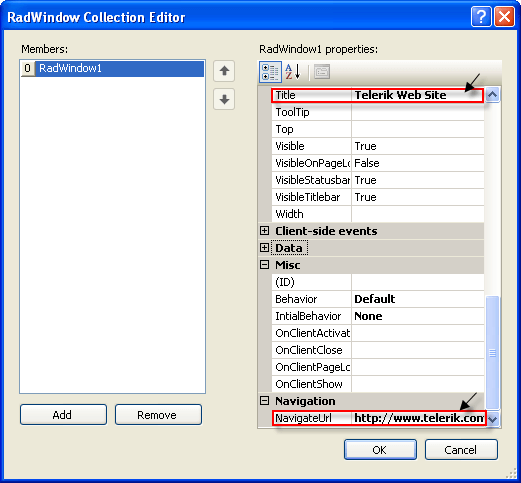Open the Property Pages icon

click(x=322, y=72)
